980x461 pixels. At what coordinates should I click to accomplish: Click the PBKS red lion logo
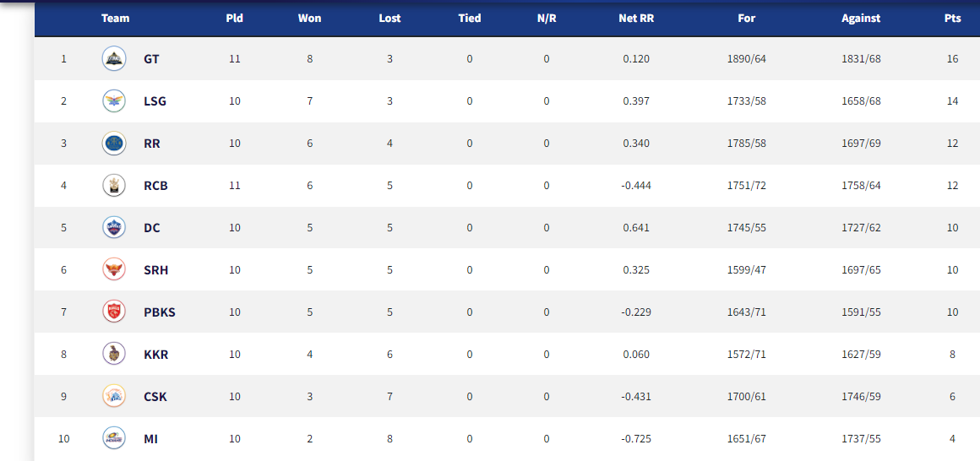pos(114,312)
